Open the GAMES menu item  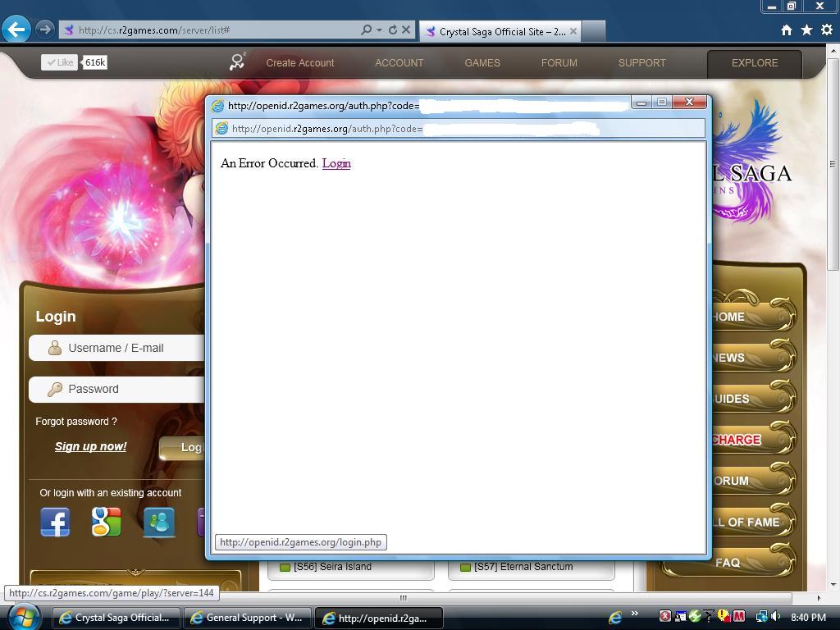482,63
